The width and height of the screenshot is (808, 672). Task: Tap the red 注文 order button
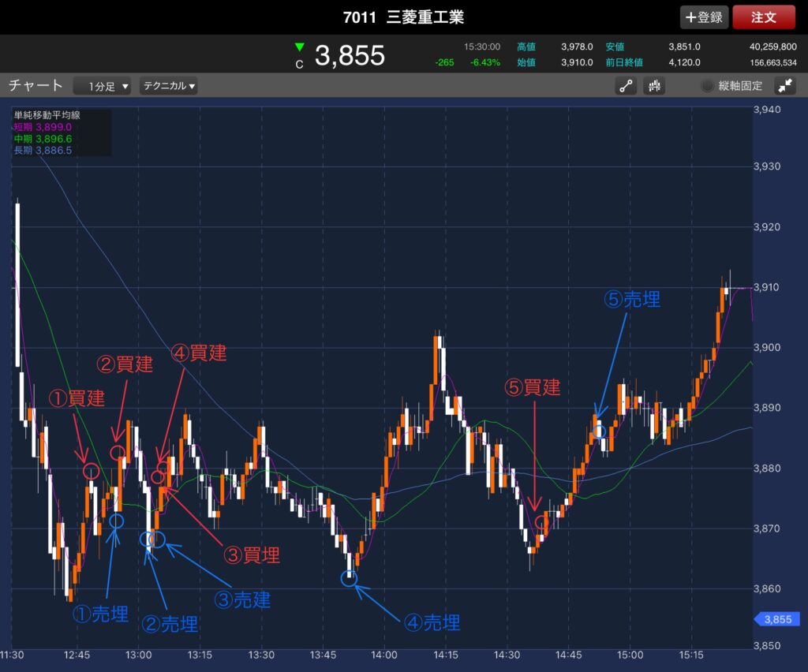pos(763,17)
